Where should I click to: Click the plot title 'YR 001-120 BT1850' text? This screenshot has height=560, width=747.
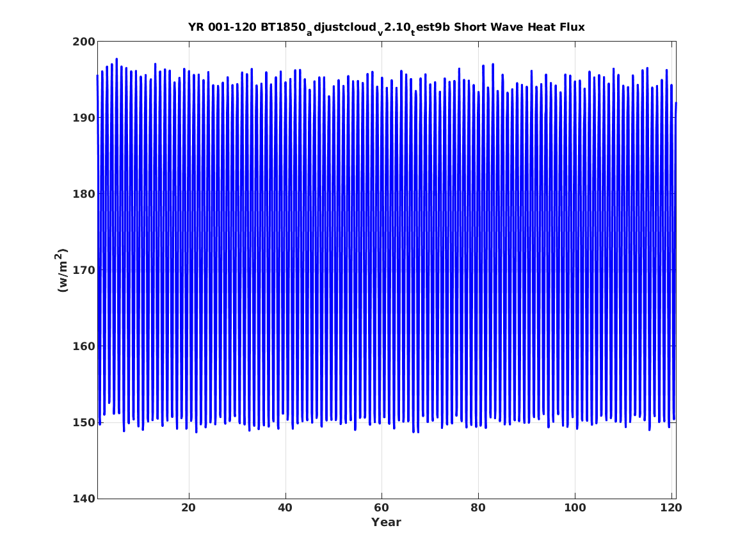246,27
